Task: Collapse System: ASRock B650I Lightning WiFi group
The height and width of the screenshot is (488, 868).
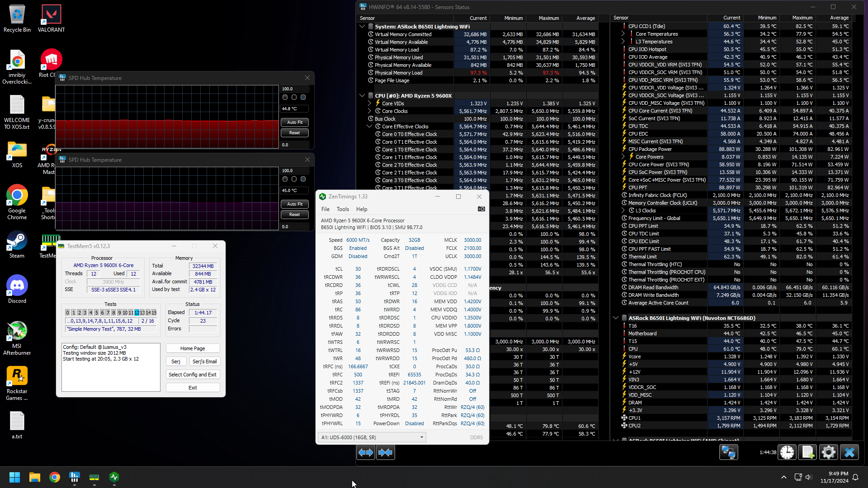Action: point(362,27)
